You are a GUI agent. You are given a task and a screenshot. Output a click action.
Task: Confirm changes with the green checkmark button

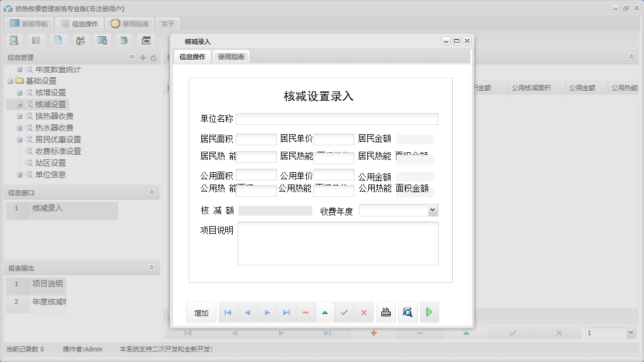point(345,312)
